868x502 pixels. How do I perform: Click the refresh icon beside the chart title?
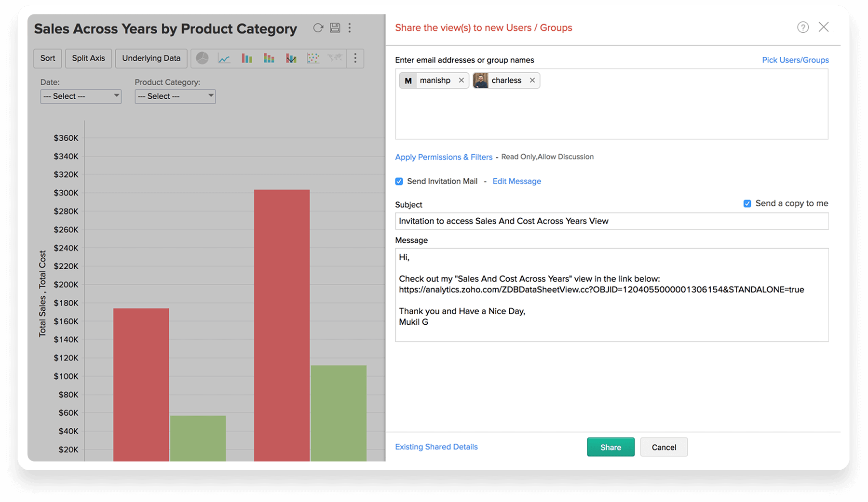[318, 28]
